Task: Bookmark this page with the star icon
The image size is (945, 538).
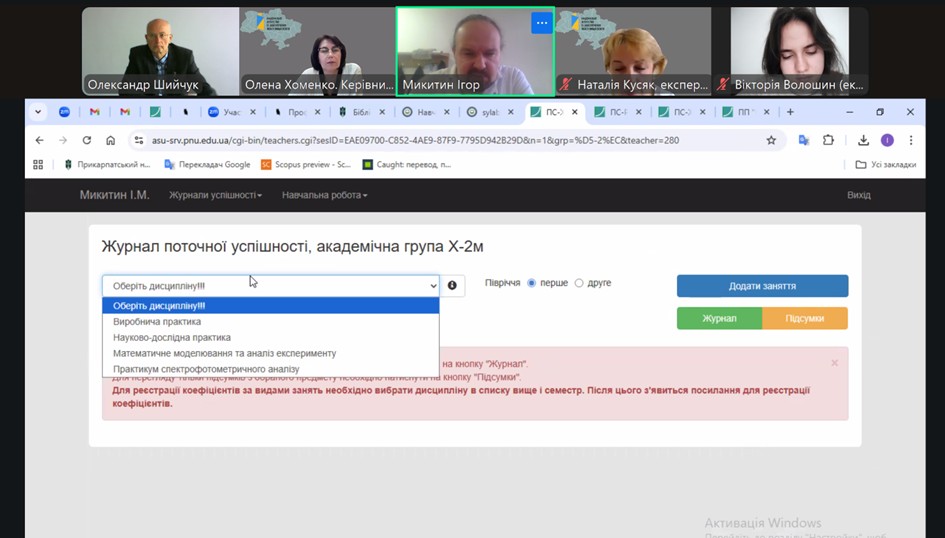Action: click(771, 141)
